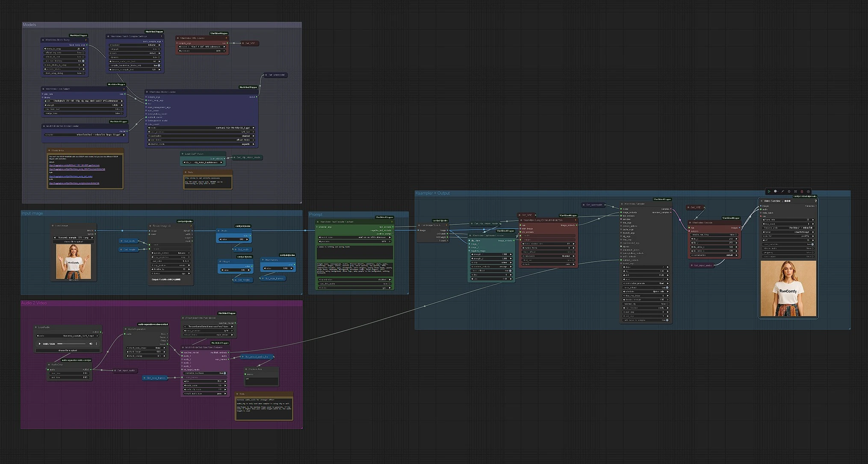The width and height of the screenshot is (868, 464).
Task: Mute volume icon in LoadAudio player
Action: (x=91, y=344)
